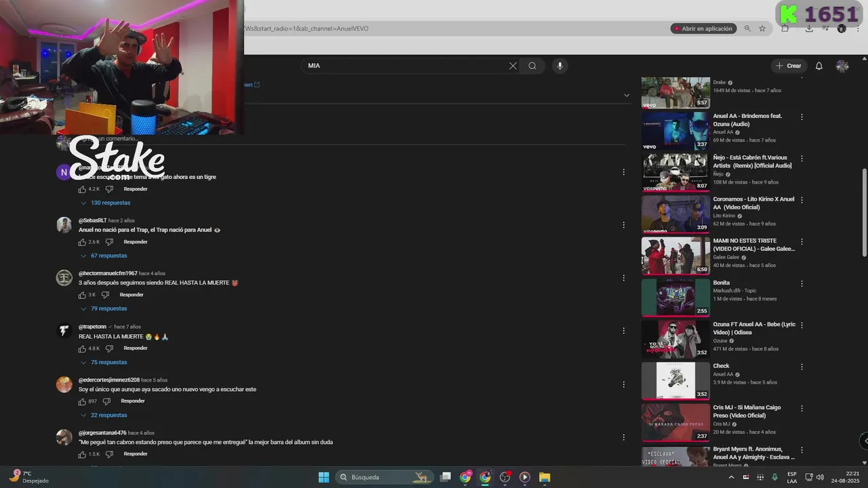
Task: Click Abrir en aplicación button
Action: pos(703,28)
